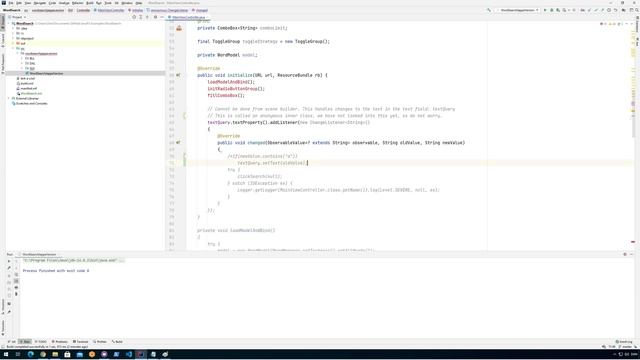Click the Debug bug icon in the top toolbar

551,10
